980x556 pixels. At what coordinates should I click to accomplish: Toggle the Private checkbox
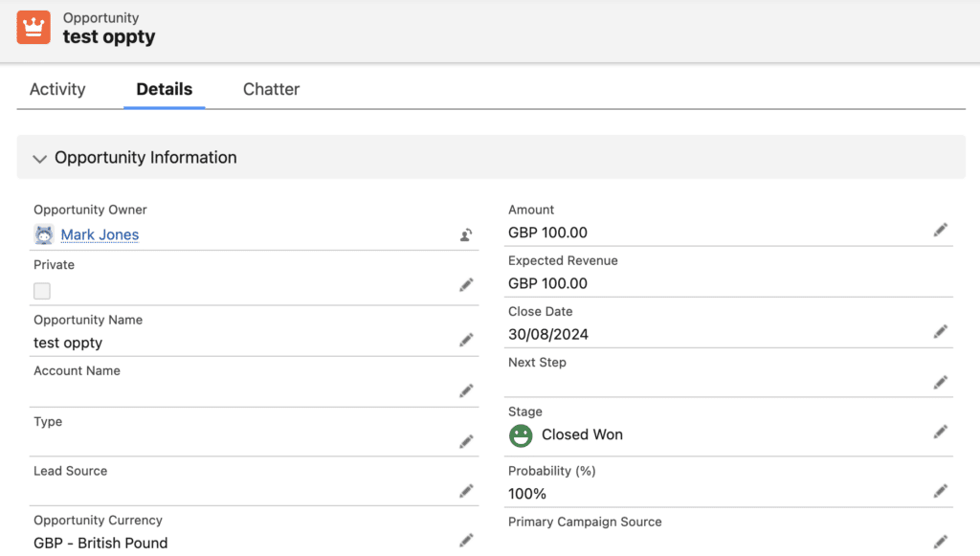pos(42,291)
